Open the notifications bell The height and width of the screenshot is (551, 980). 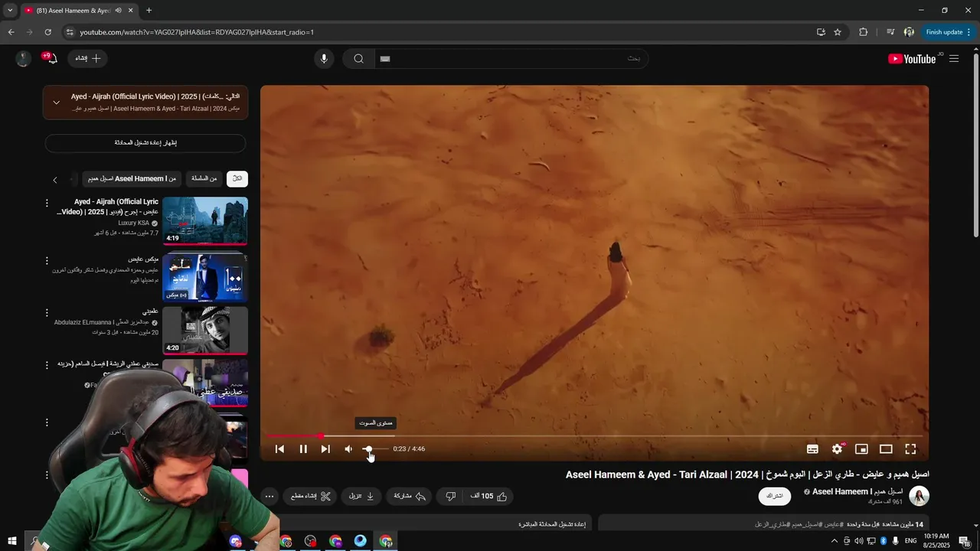coord(51,59)
